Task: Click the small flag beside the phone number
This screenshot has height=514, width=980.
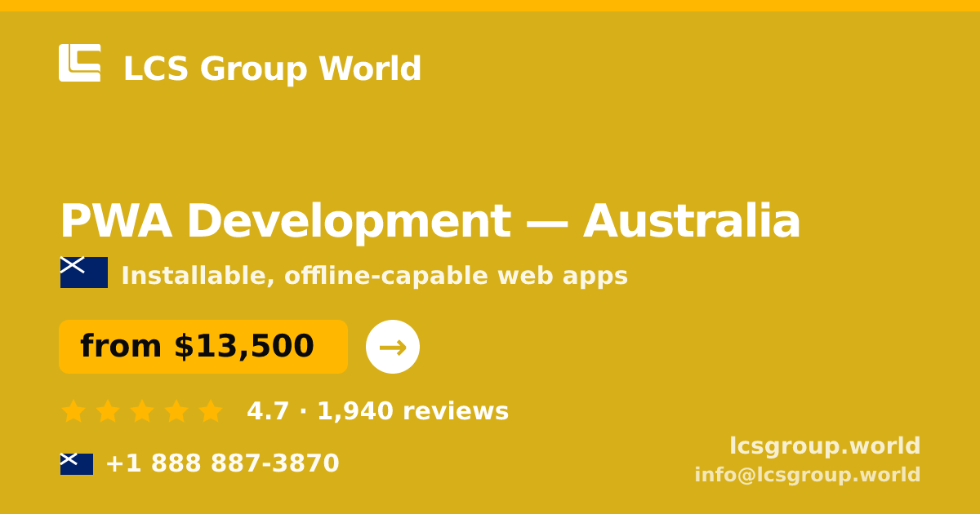Action: click(77, 464)
